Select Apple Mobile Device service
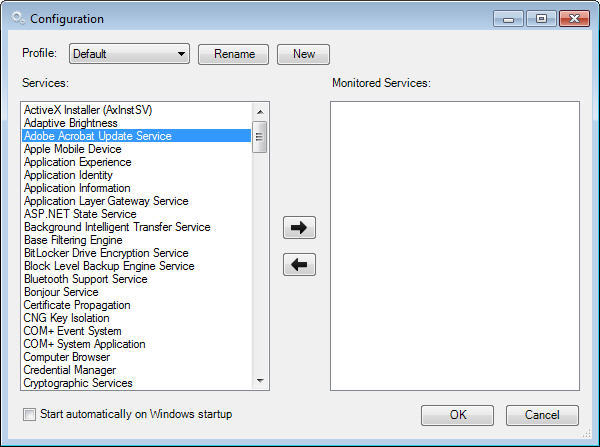The width and height of the screenshot is (600, 447). click(x=136, y=149)
